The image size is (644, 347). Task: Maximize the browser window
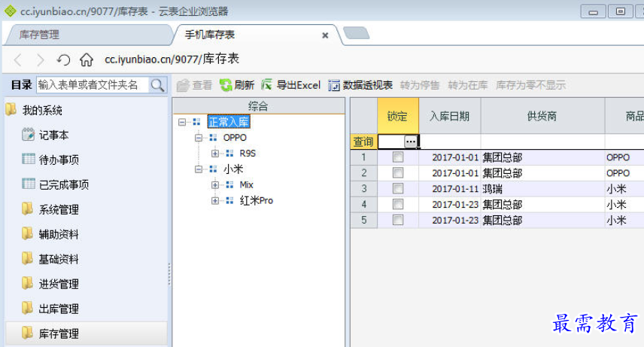pyautogui.click(x=620, y=11)
